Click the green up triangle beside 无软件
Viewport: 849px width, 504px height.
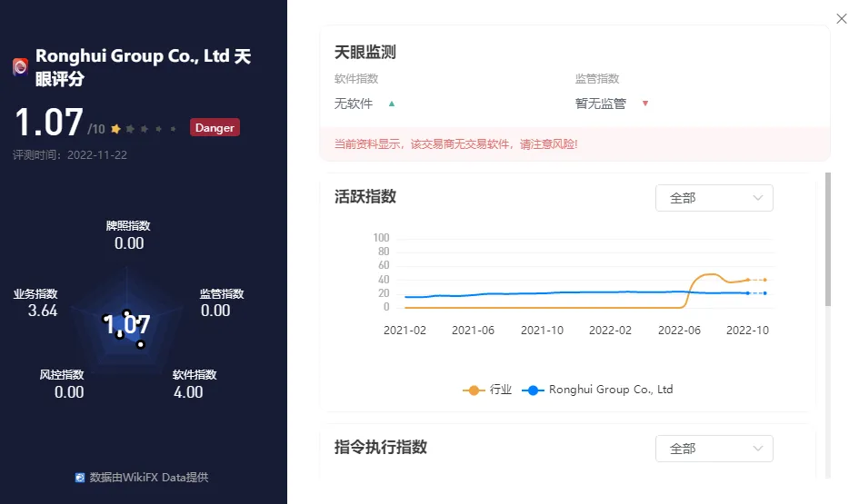[x=392, y=104]
